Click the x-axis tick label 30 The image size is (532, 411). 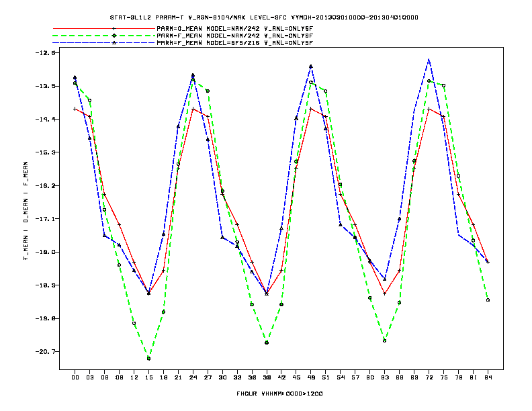click(222, 377)
